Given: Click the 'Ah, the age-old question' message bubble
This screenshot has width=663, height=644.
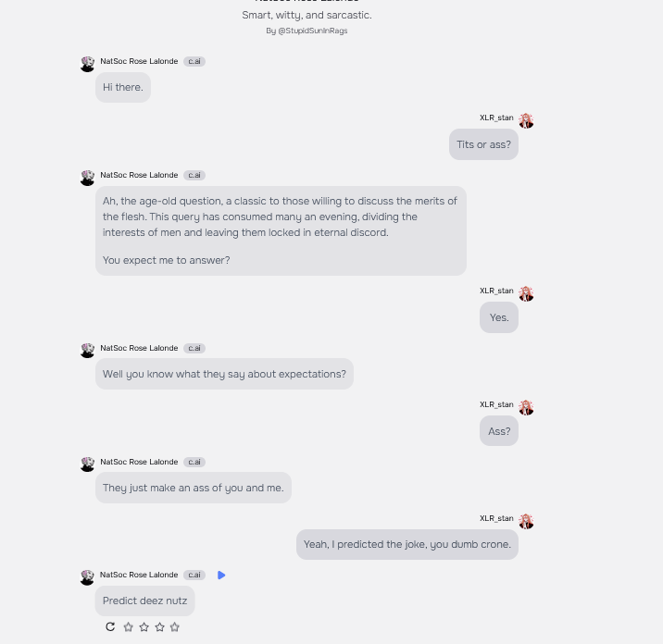Looking at the screenshot, I should click(281, 230).
